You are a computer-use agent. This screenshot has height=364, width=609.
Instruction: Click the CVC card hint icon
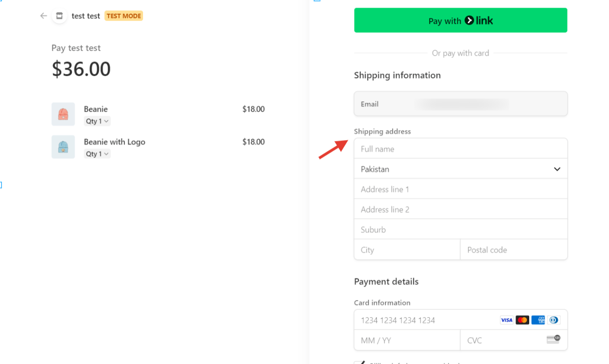point(553,339)
